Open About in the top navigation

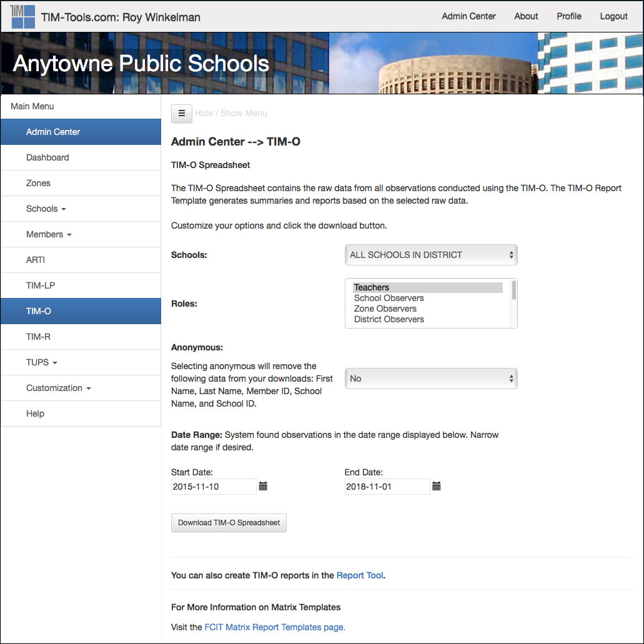526,16
